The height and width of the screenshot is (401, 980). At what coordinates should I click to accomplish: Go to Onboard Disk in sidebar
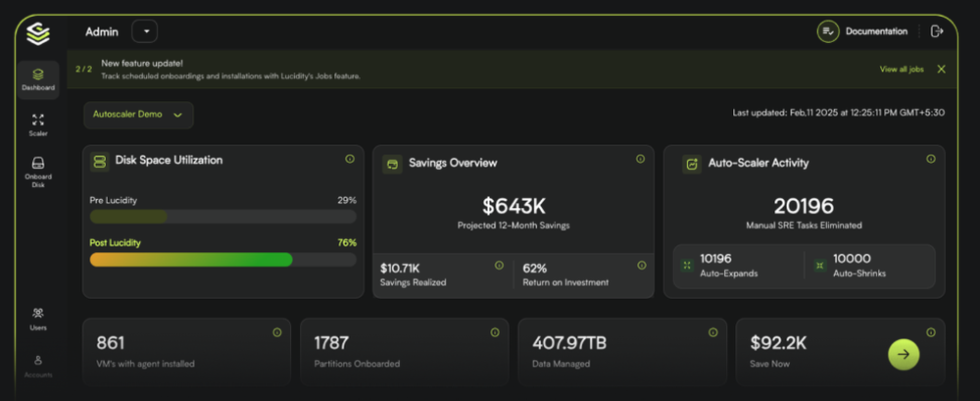[x=38, y=171]
